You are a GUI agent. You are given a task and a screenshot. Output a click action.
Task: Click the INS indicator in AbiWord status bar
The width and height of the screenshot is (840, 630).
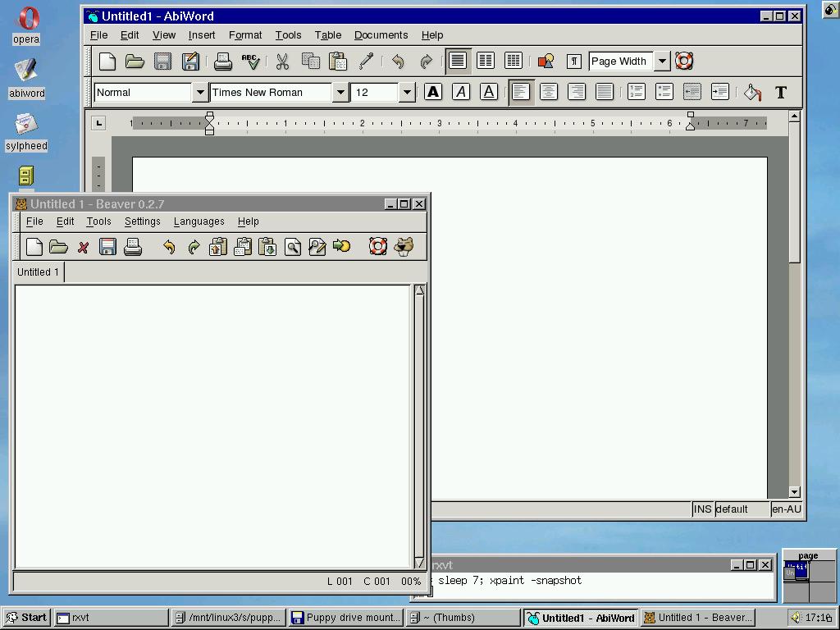pyautogui.click(x=702, y=509)
